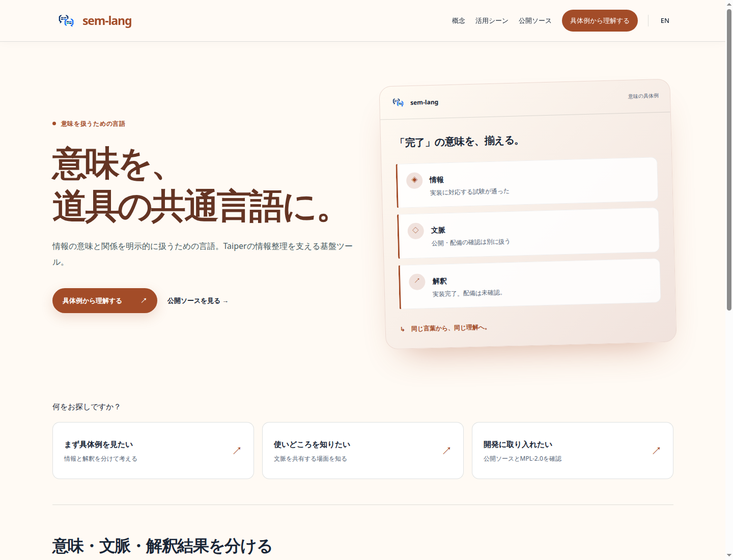Open the 開発に取り入れたい card
The height and width of the screenshot is (560, 733).
click(573, 451)
